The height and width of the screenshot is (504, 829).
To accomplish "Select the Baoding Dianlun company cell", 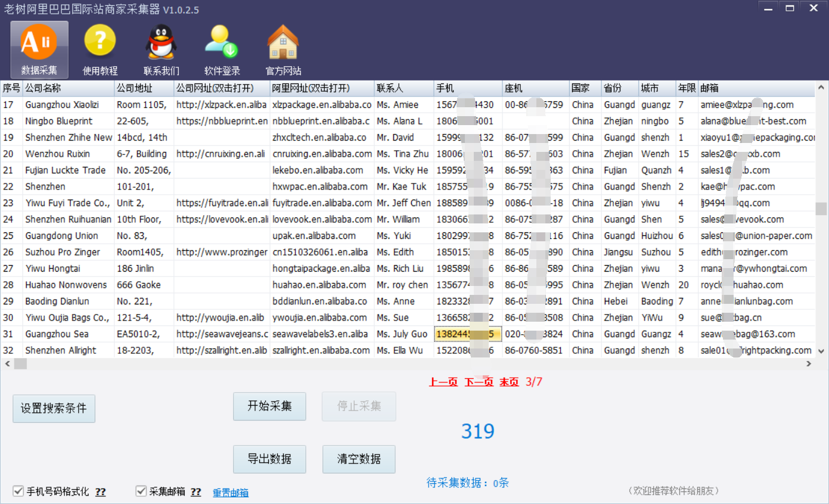I will [69, 301].
